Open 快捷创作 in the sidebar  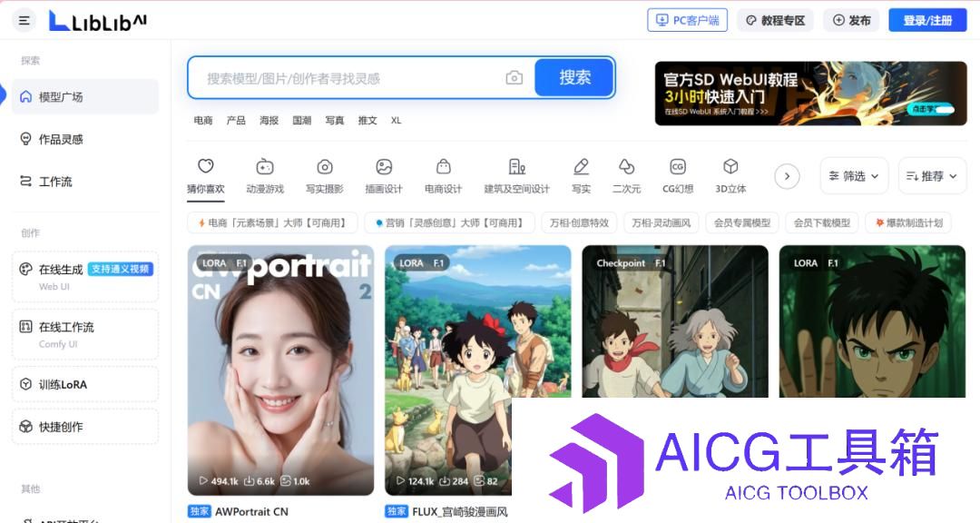[x=85, y=427]
